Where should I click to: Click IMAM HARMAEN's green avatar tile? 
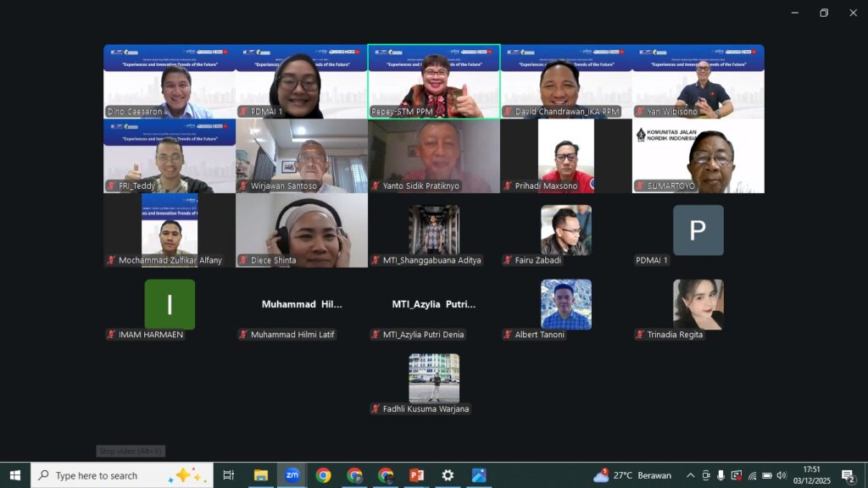(170, 304)
